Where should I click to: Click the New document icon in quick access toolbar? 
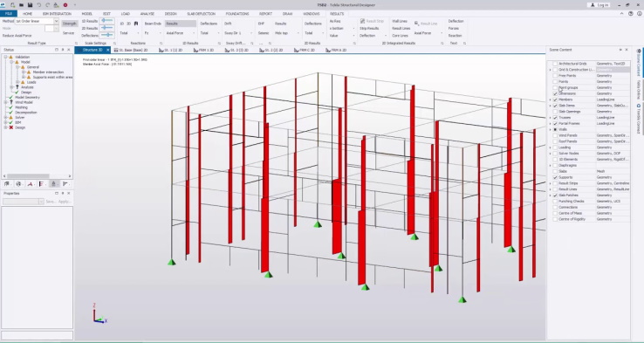(x=13, y=5)
